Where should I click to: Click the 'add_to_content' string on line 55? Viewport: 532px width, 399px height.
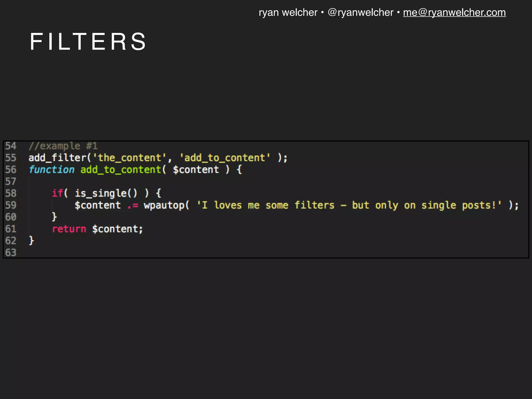tap(225, 158)
